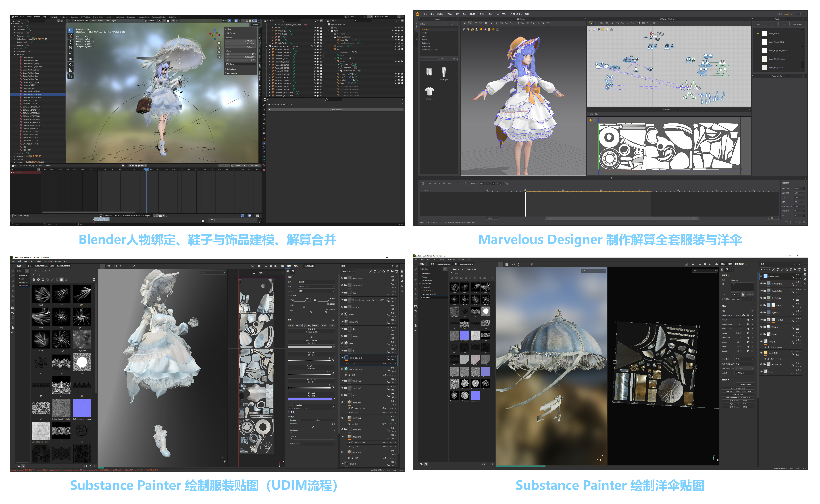Click camera screenshot icon in DressSP02 viewport toolbar
The image size is (820, 504).
pos(282,266)
